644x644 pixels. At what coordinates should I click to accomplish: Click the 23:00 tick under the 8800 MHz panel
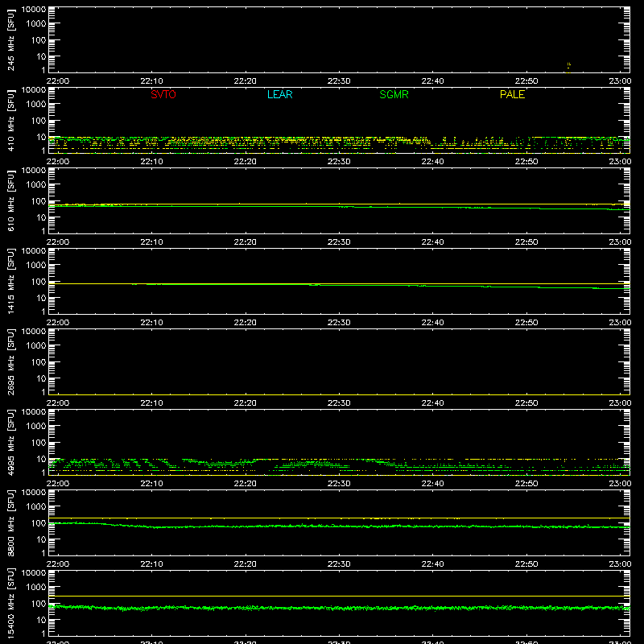620,564
